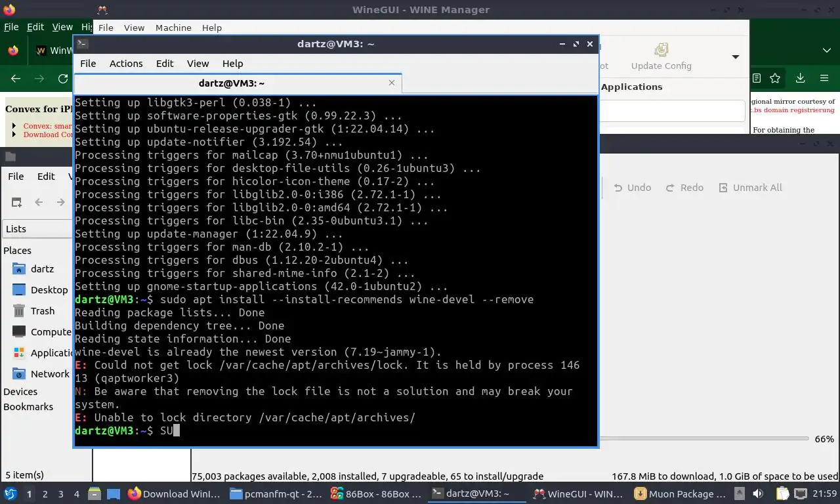
Task: Click Unmark All in Muon
Action: pos(750,188)
